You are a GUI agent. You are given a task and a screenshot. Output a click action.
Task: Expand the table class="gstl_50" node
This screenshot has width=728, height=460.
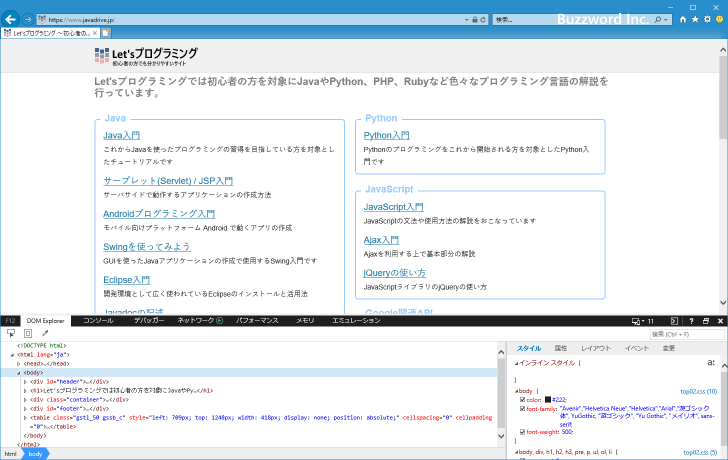(x=25, y=418)
